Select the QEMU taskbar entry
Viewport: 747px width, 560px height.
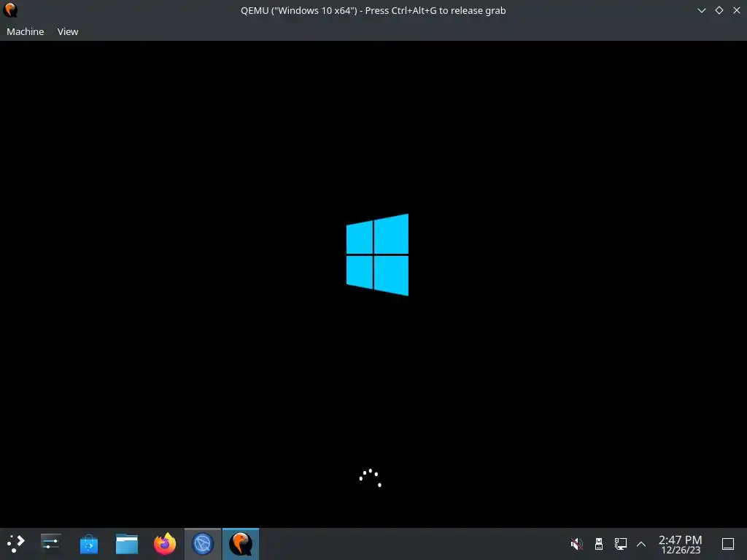241,544
